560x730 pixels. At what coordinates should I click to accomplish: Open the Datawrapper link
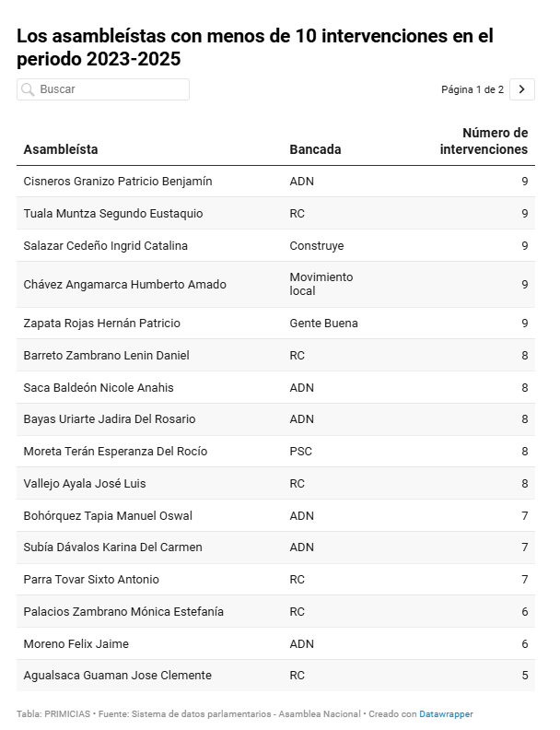point(446,713)
